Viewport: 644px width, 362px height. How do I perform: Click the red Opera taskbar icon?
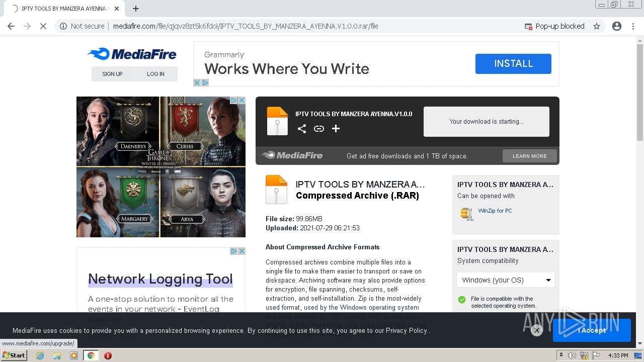pyautogui.click(x=108, y=355)
